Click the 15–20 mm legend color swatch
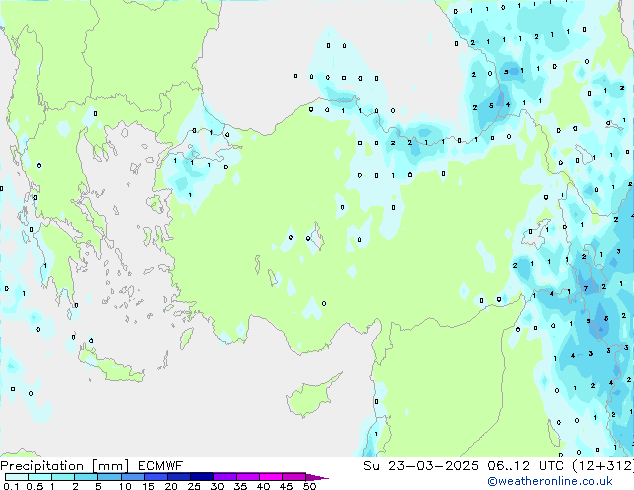Image resolution: width=634 pixels, height=490 pixels. 155,477
